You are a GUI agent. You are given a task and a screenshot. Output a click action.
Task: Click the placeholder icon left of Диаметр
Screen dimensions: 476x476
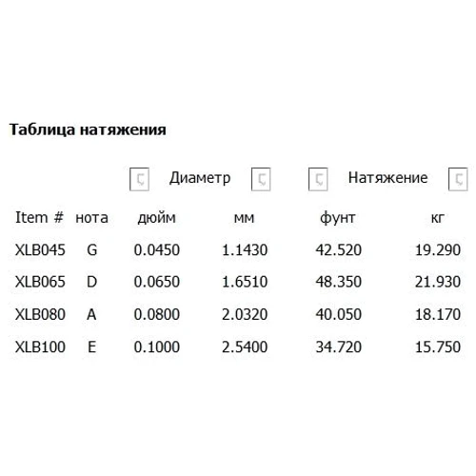(x=139, y=179)
